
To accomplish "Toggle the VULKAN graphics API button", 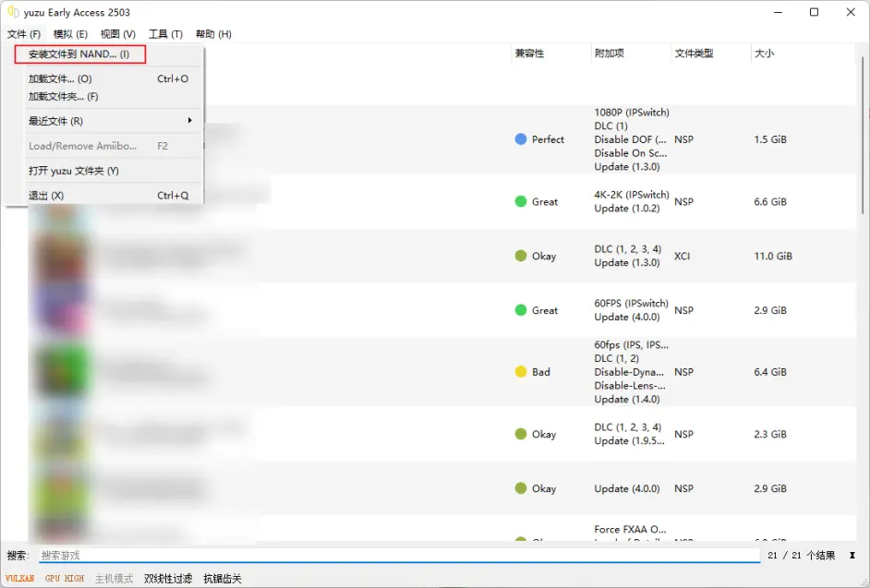I will (20, 579).
